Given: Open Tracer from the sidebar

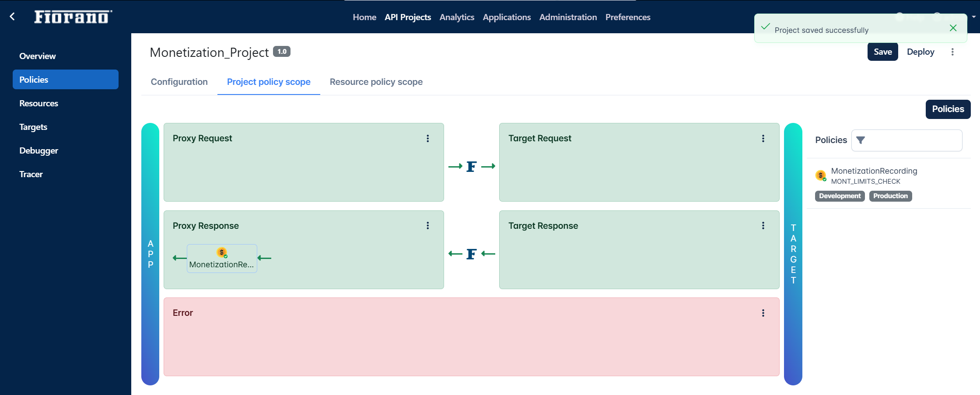Looking at the screenshot, I should point(66,174).
